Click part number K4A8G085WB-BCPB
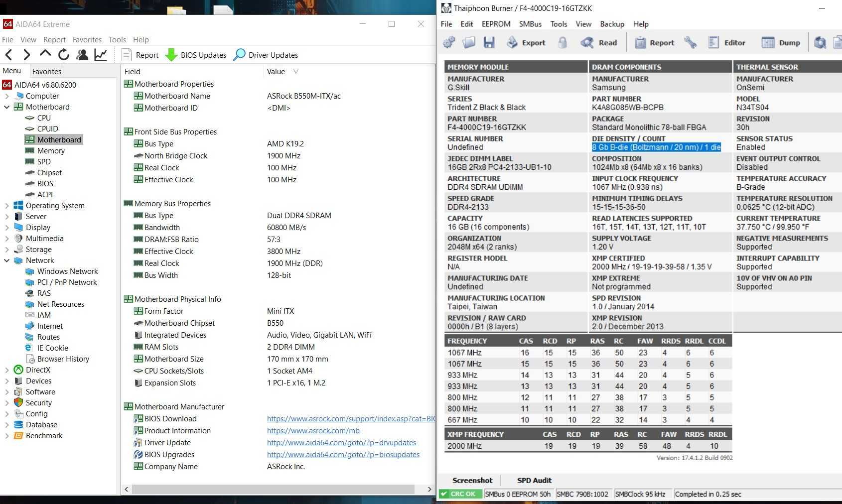This screenshot has height=504, width=842. [628, 107]
